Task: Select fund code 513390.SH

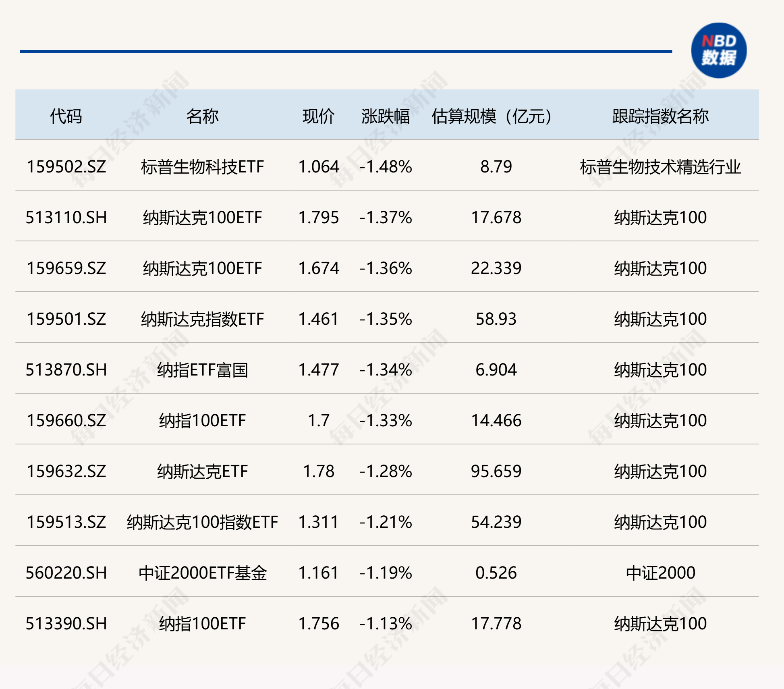Action: point(66,624)
